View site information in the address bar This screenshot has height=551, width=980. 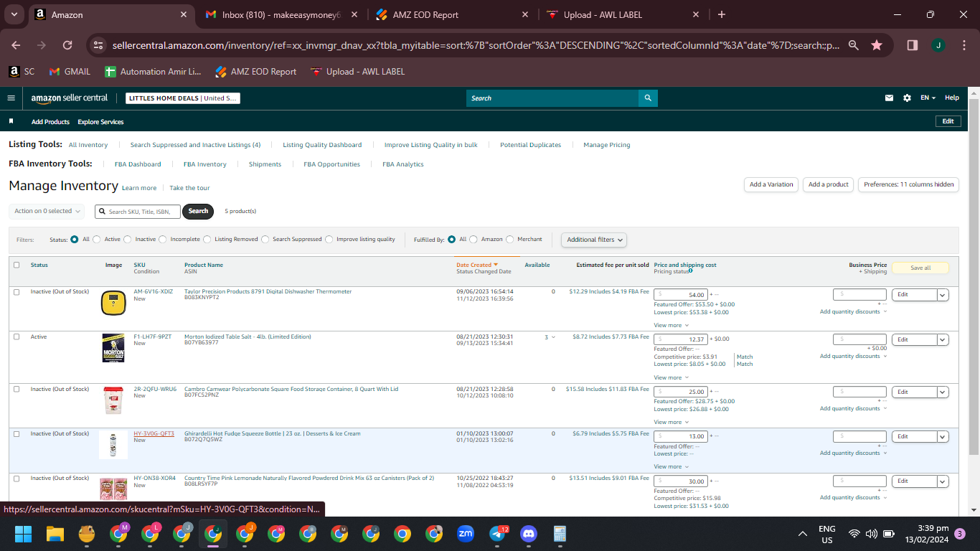(x=99, y=44)
